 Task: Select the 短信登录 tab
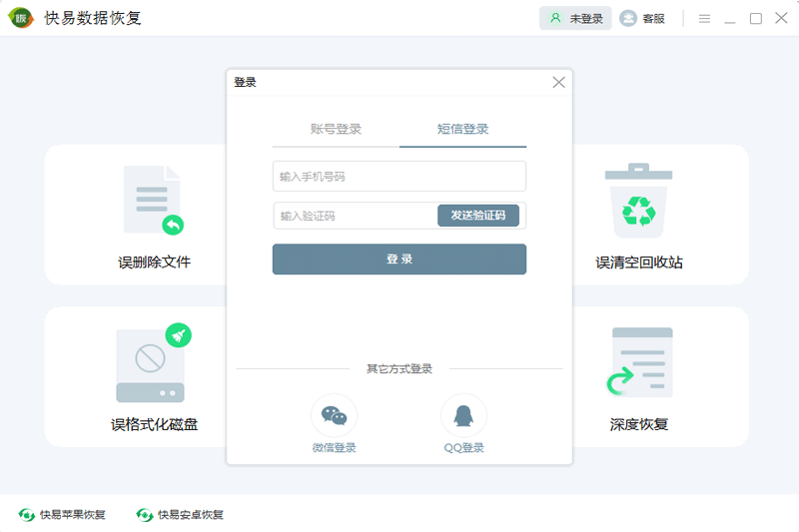click(x=462, y=130)
